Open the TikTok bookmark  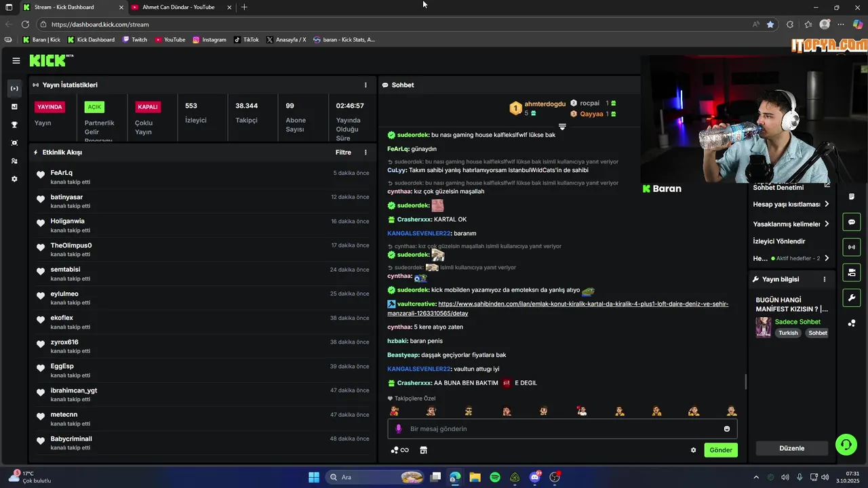(x=246, y=39)
